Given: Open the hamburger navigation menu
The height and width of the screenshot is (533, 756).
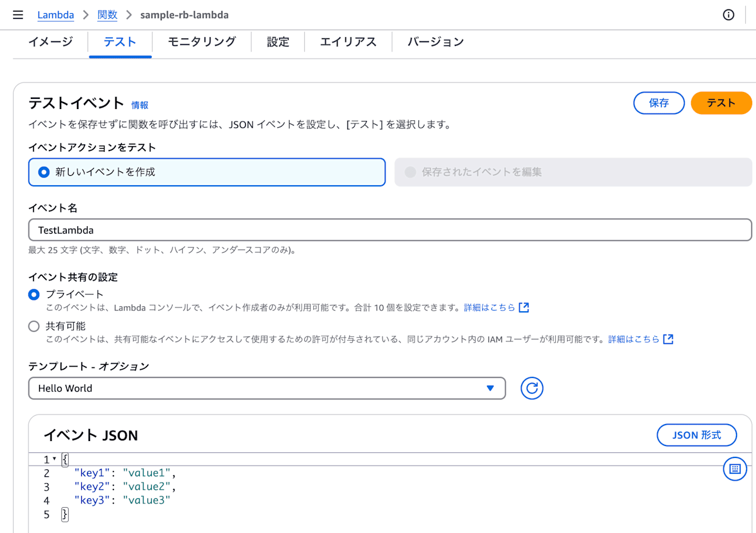Looking at the screenshot, I should click(18, 14).
